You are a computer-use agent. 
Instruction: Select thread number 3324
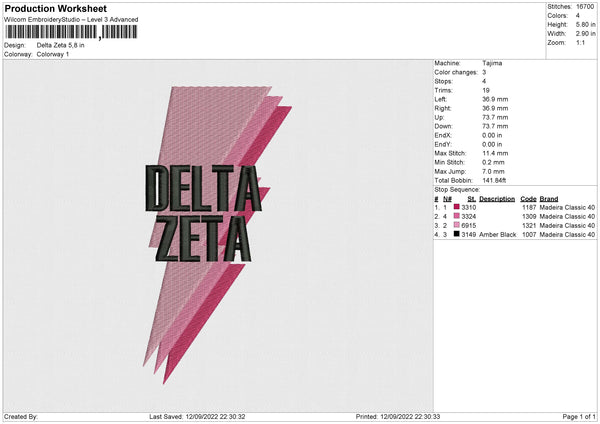[x=469, y=217]
